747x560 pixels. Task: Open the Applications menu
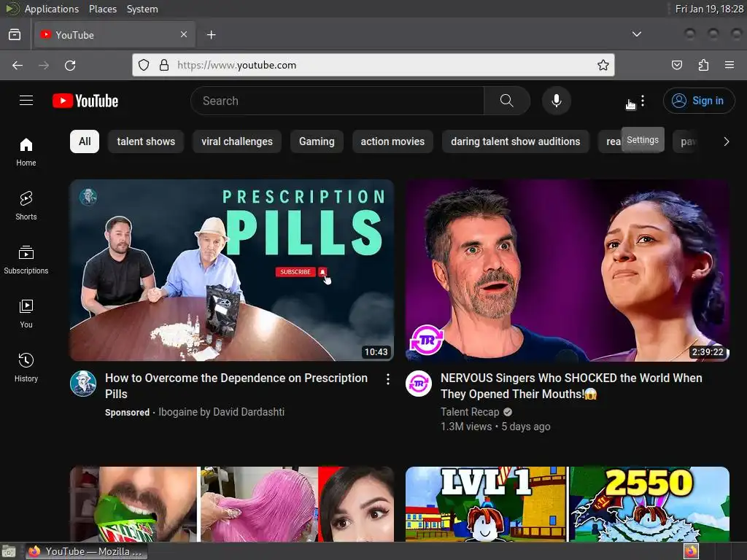[52, 9]
